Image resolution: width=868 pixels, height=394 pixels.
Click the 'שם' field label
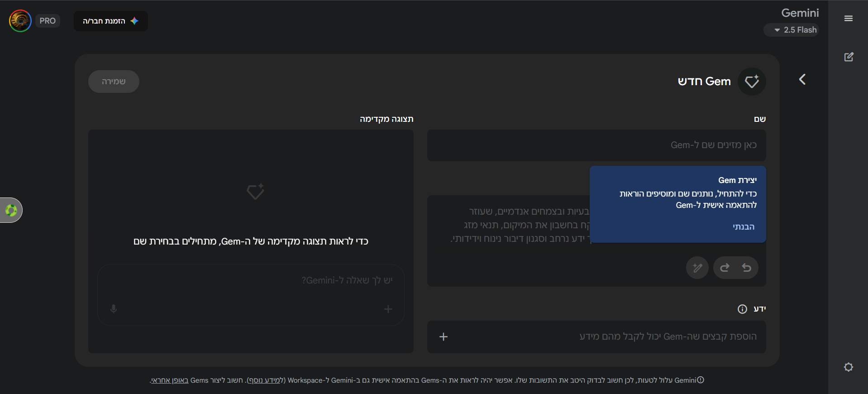point(760,119)
